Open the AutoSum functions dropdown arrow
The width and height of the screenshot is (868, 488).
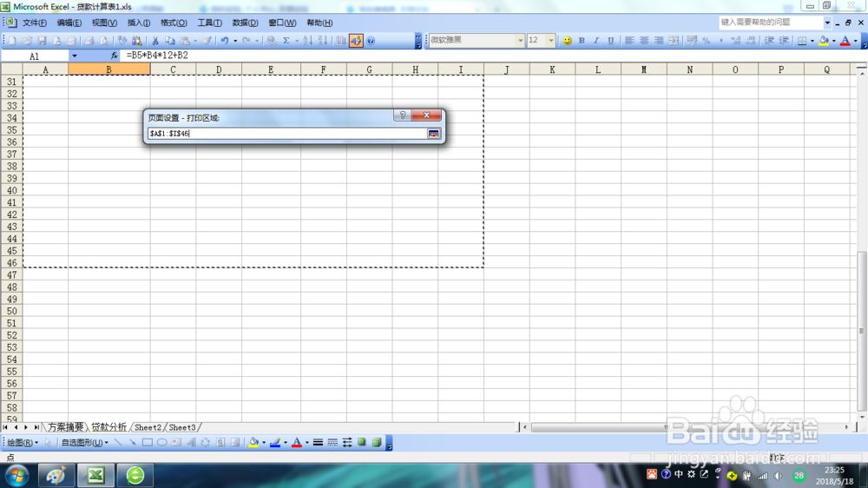297,41
